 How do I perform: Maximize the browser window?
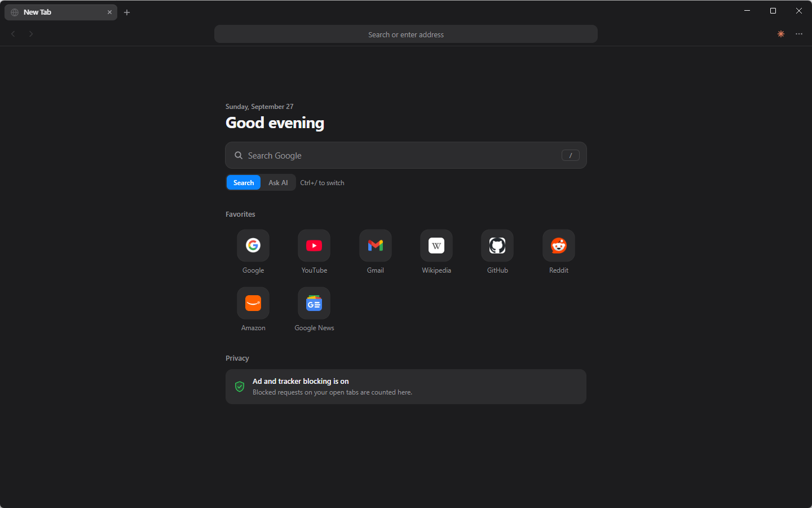point(773,11)
